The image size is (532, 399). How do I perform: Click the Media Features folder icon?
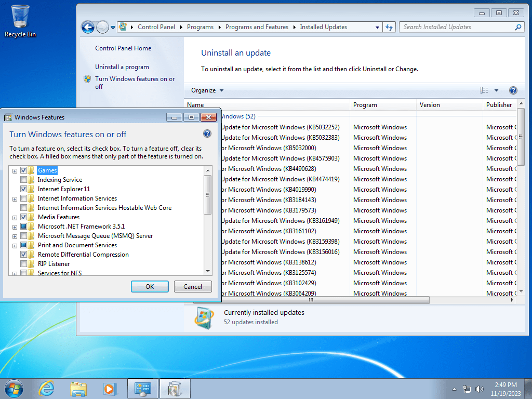point(31,217)
